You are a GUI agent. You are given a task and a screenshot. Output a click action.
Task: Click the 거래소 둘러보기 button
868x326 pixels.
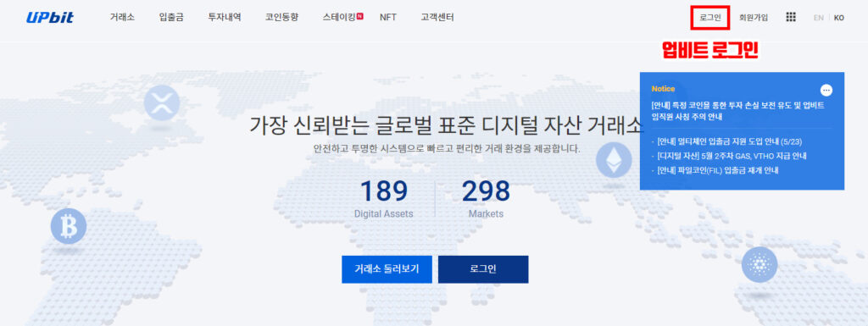click(387, 269)
